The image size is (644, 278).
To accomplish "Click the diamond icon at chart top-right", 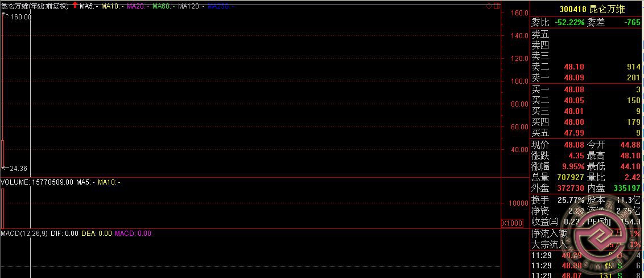I will [x=489, y=6].
